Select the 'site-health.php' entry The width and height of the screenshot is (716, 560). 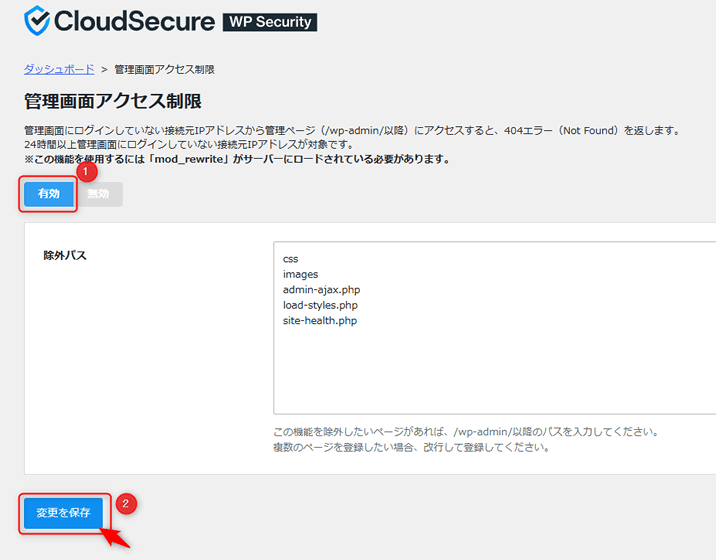pyautogui.click(x=320, y=321)
